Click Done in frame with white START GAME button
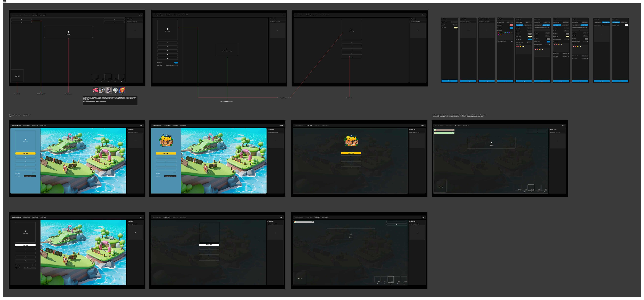This screenshot has width=644, height=300. click(141, 217)
